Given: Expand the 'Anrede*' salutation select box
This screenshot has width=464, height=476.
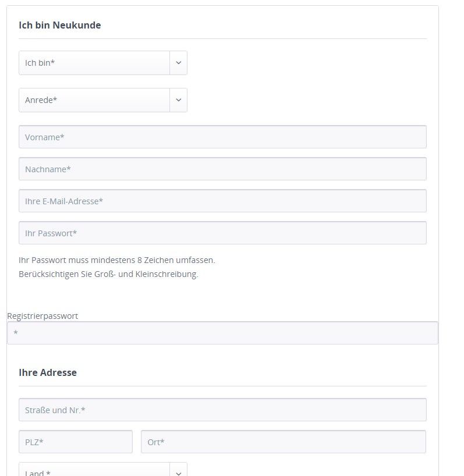Looking at the screenshot, I should pos(94,100).
